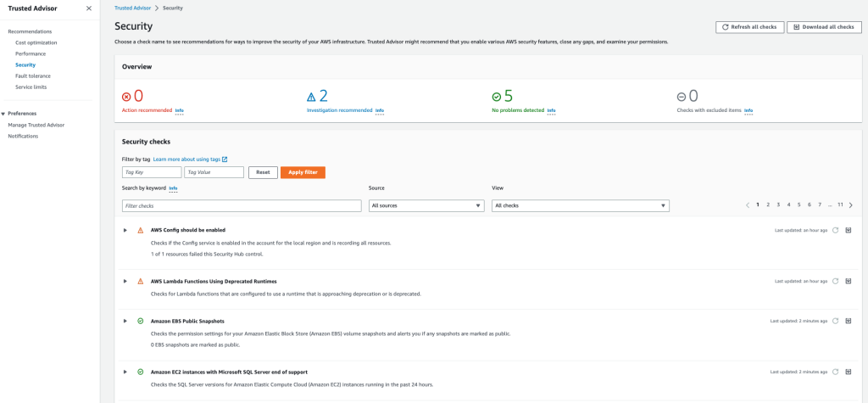The image size is (868, 403).
Task: Click the green No problems detected icon
Action: click(x=497, y=97)
